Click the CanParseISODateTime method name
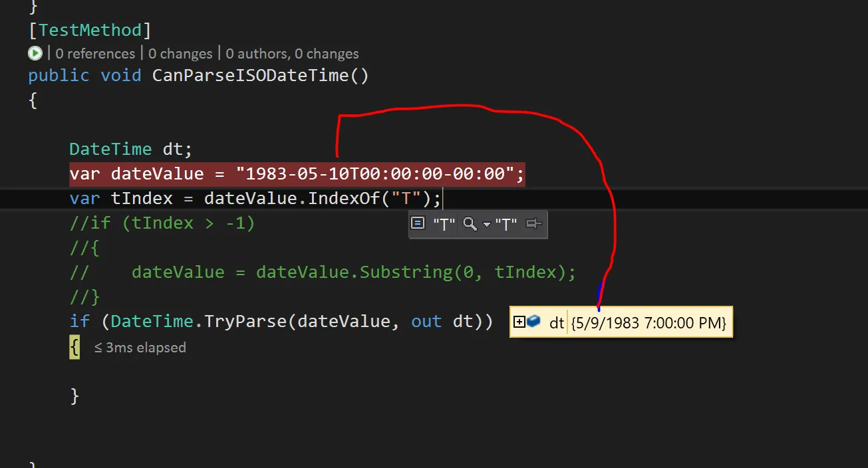This screenshot has width=868, height=468. [250, 75]
